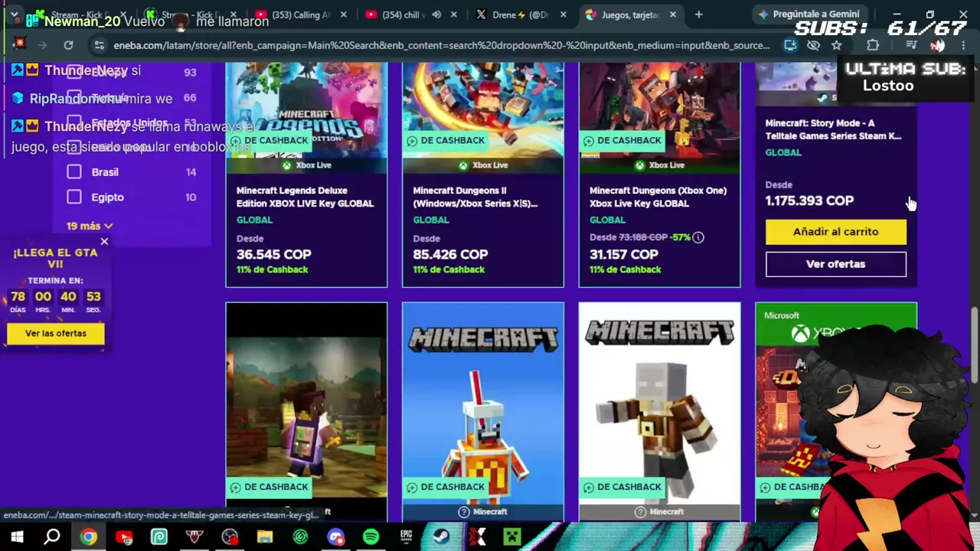The height and width of the screenshot is (551, 980).
Task: Select the 'Juegos, tarjetas' Eneba tab
Action: (x=632, y=15)
